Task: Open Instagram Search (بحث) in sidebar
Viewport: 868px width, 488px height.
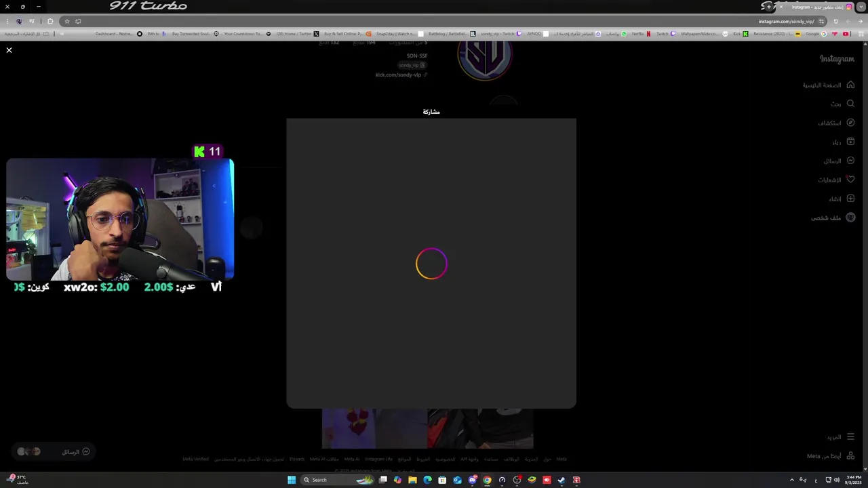Action: click(843, 104)
